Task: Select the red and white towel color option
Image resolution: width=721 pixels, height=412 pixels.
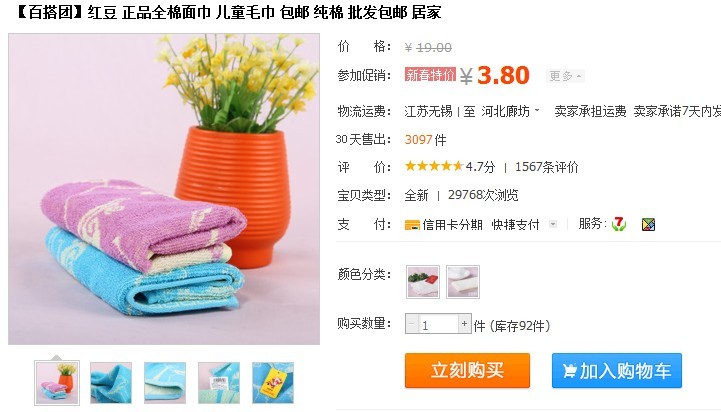Action: [x=423, y=282]
